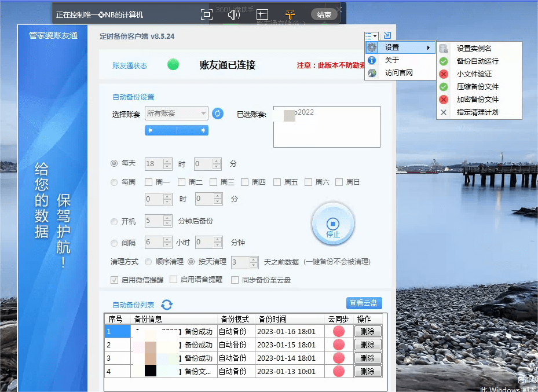Check the 周日 checkbox
Viewport: 538px width, 392px height.
point(339,182)
